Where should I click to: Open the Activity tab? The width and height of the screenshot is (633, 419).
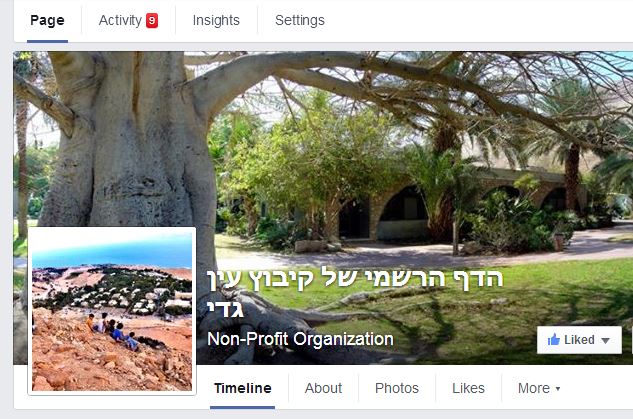(x=120, y=20)
